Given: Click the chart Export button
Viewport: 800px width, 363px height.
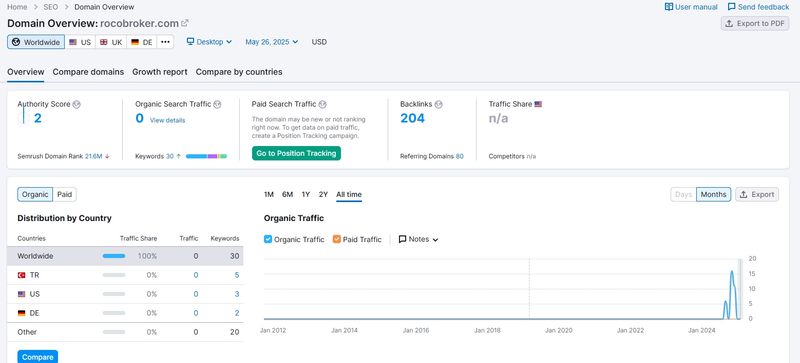Looking at the screenshot, I should coord(757,195).
